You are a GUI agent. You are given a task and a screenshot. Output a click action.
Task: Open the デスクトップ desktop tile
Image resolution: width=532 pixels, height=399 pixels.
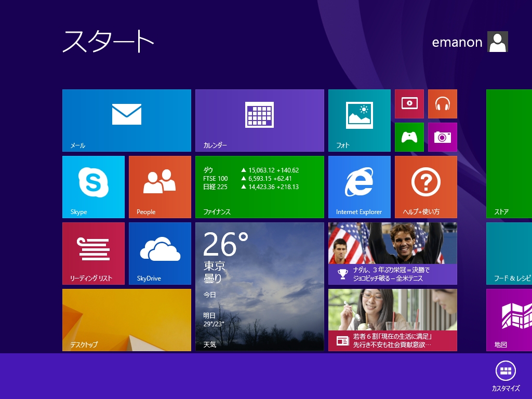click(127, 320)
